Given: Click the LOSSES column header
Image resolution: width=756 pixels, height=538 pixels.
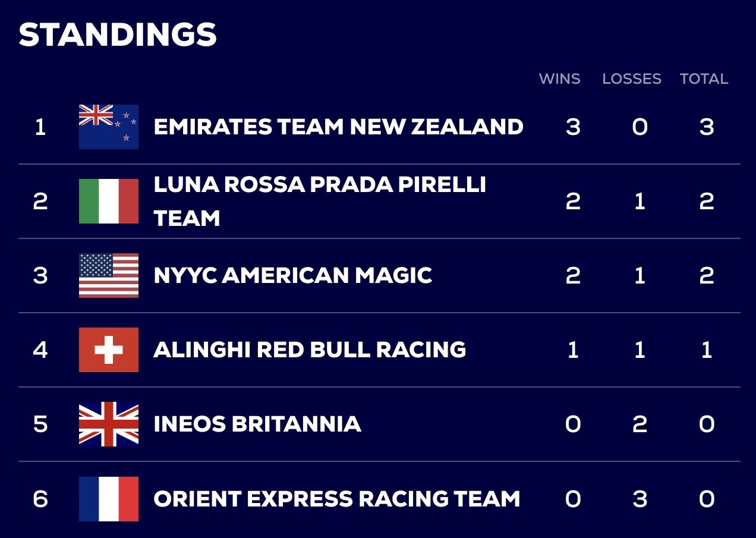Looking at the screenshot, I should coord(631,79).
